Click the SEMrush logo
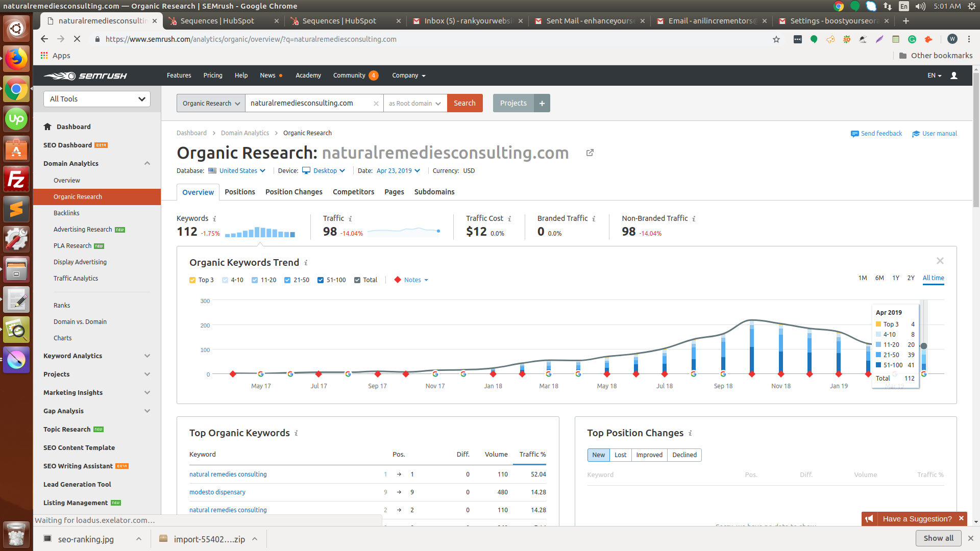The height and width of the screenshot is (551, 980). (85, 76)
